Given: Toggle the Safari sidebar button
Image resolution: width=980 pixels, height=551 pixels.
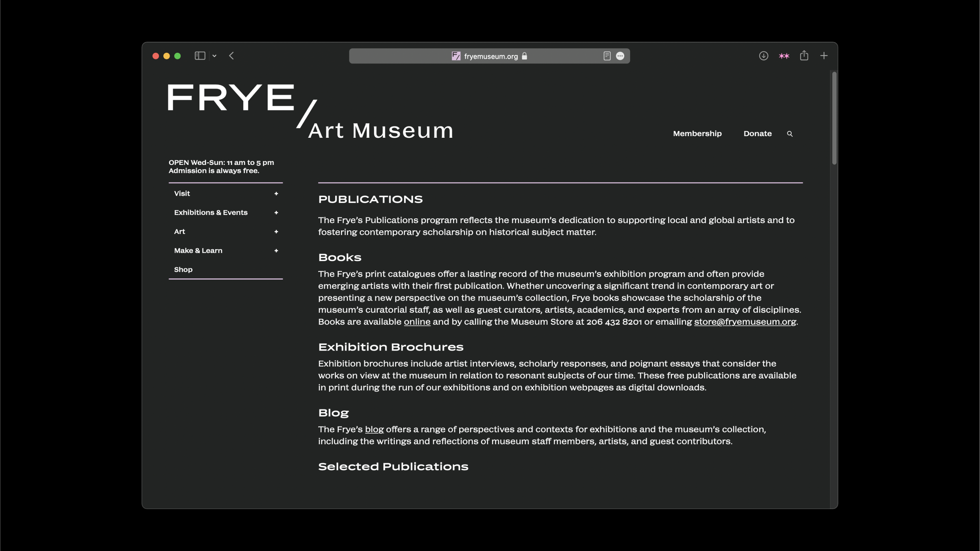Looking at the screenshot, I should pos(200,56).
